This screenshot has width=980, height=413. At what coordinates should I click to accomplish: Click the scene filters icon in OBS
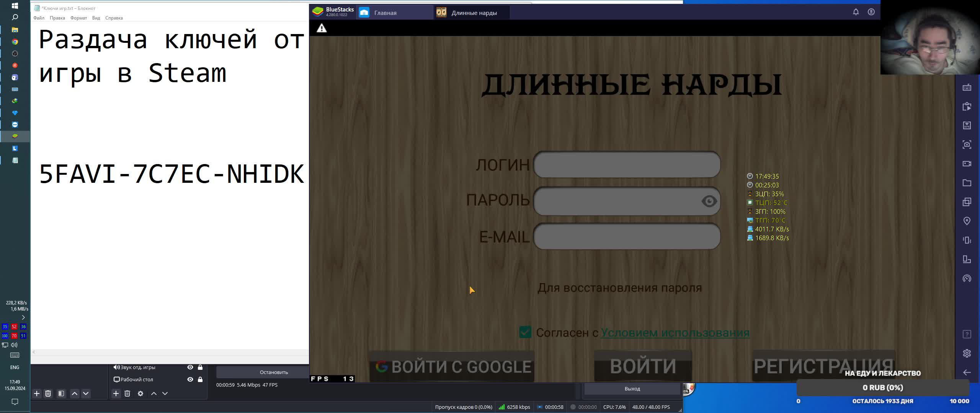click(61, 393)
